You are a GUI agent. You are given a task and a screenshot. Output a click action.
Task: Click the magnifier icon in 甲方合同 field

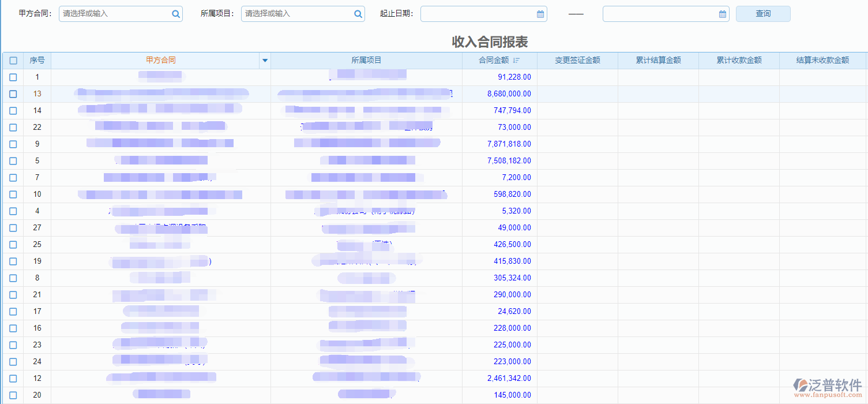[175, 13]
